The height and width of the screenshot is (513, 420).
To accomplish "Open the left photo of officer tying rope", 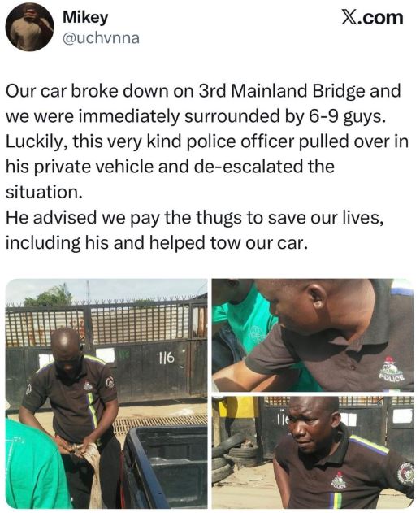I will (106, 393).
